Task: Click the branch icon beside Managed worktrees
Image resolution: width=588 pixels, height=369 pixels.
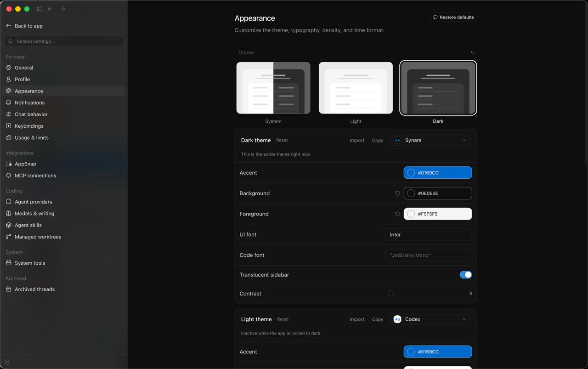Action: pos(9,237)
